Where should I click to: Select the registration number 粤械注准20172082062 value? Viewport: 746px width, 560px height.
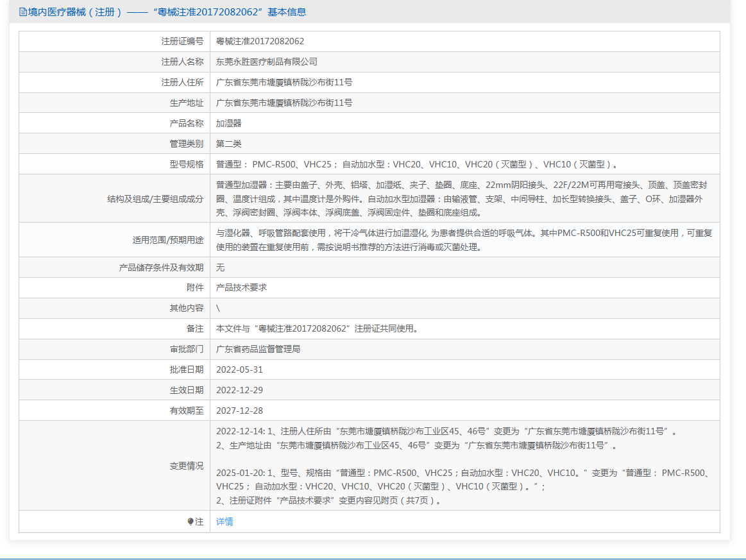(260, 41)
